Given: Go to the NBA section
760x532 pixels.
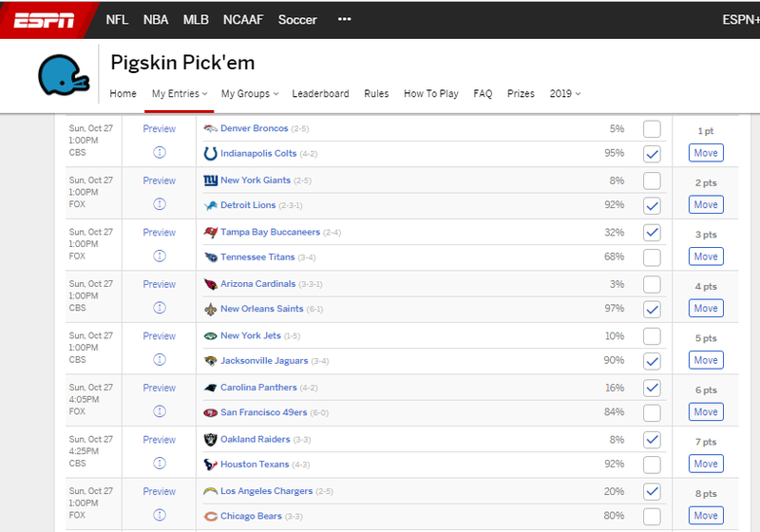Looking at the screenshot, I should (x=156, y=19).
